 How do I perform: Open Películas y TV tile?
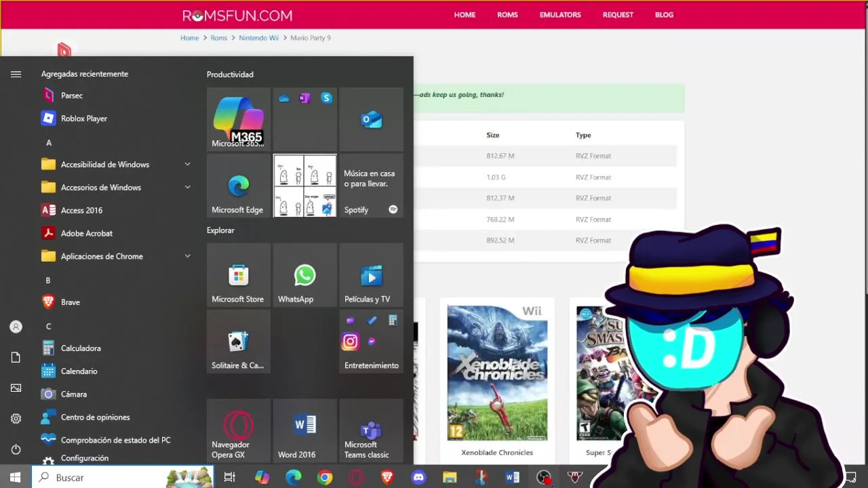(372, 275)
